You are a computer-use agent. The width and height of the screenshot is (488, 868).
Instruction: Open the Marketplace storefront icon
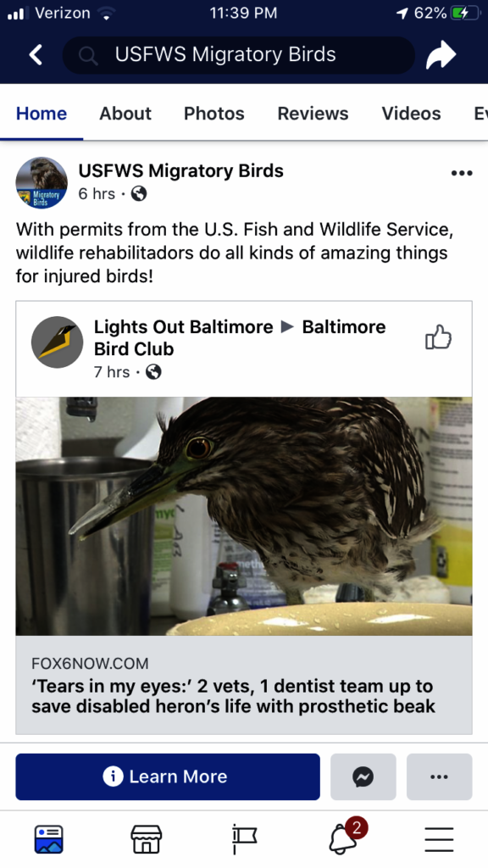[x=146, y=839]
